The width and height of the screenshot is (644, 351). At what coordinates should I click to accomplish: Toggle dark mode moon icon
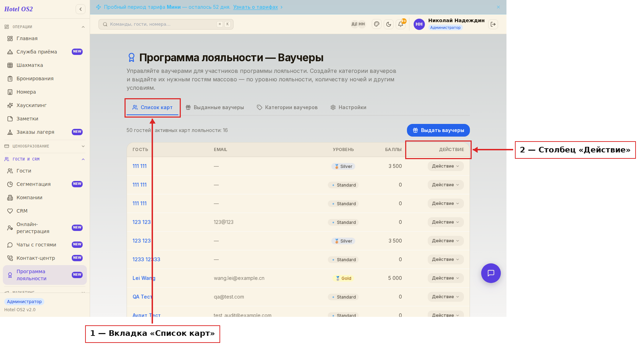coord(389,24)
